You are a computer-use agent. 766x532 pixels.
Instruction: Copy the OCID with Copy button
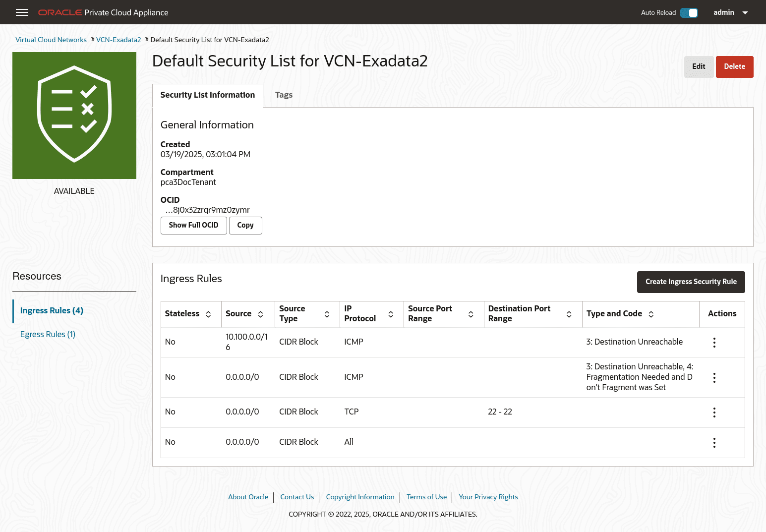[245, 225]
